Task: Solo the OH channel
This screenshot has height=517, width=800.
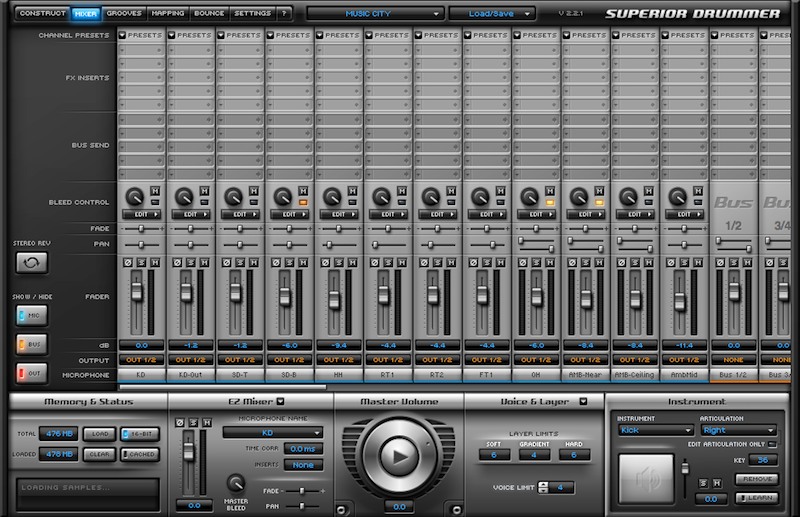Action: pyautogui.click(x=537, y=263)
